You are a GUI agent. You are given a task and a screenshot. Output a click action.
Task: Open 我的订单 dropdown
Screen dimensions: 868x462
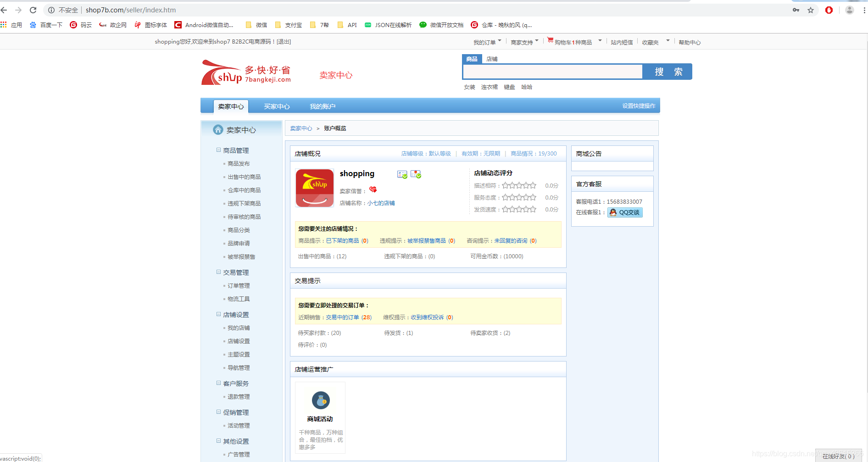pyautogui.click(x=487, y=42)
